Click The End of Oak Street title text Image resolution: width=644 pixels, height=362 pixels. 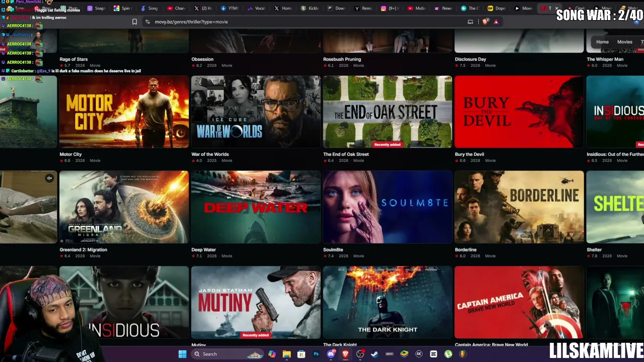(346, 154)
